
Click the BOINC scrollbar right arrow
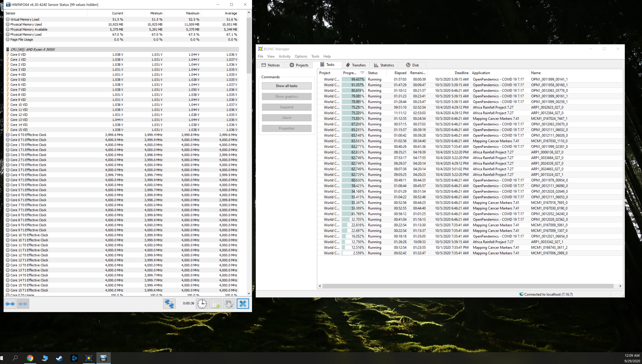620,286
